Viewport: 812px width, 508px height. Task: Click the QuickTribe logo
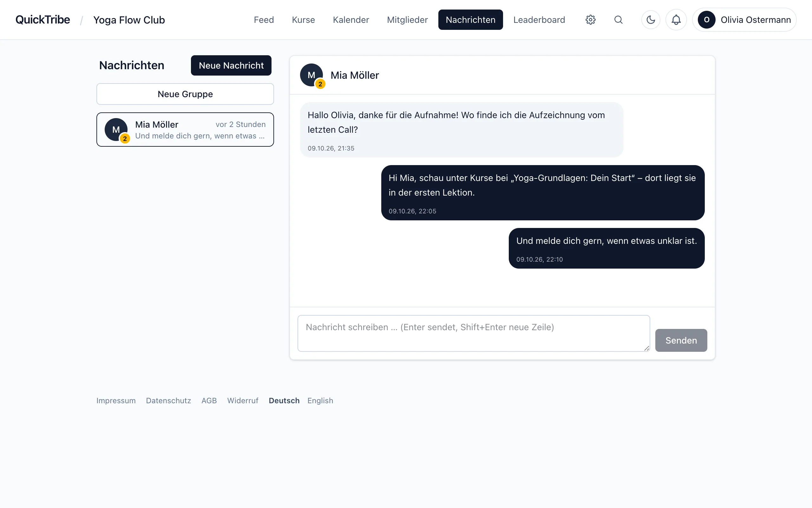point(43,20)
